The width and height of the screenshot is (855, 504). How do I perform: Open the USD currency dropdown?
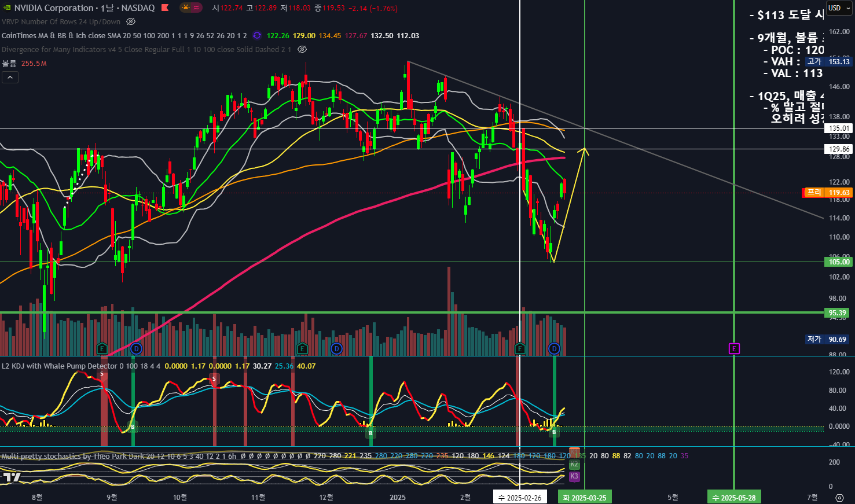tap(839, 8)
